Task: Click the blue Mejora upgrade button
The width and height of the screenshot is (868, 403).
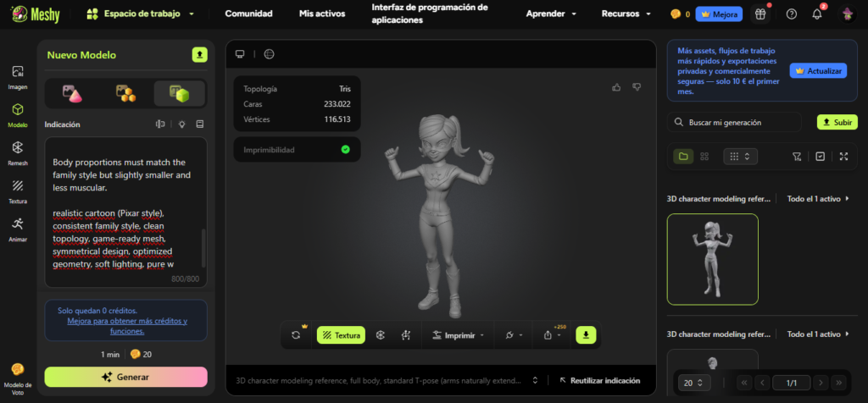Action: pyautogui.click(x=719, y=14)
